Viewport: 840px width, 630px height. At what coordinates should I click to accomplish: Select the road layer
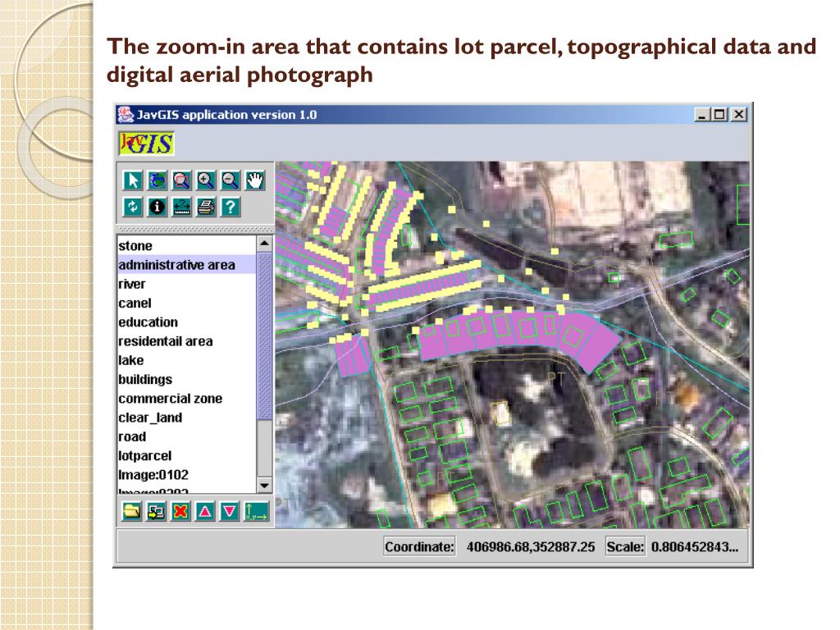[x=186, y=436]
